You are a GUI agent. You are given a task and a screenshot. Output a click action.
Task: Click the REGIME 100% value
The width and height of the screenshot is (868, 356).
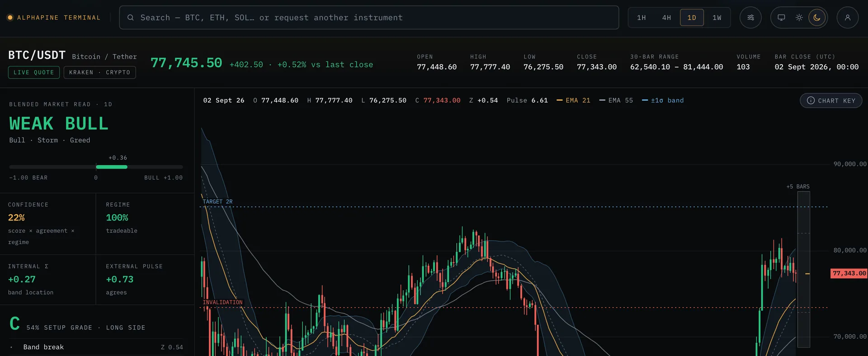117,218
